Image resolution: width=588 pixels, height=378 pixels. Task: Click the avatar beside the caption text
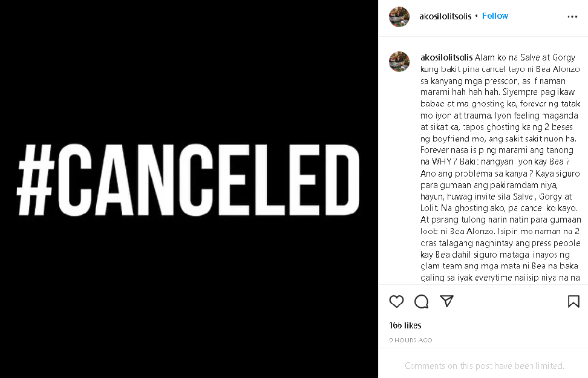399,62
